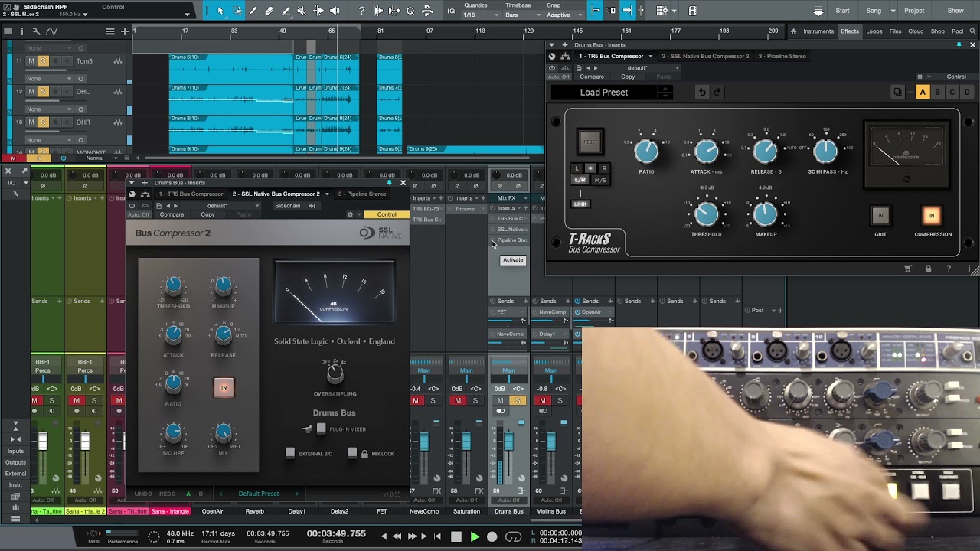980x551 pixels.
Task: Enable the EXTERNAL S/C switch
Action: pos(290,453)
